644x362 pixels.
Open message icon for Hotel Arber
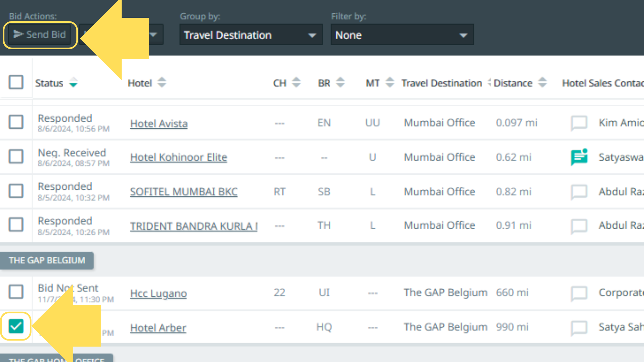click(579, 328)
